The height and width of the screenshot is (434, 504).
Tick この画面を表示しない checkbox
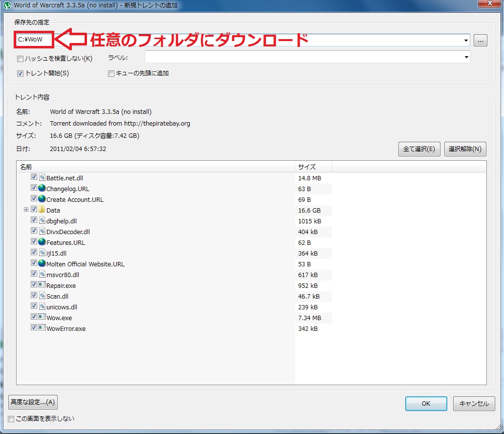point(11,419)
